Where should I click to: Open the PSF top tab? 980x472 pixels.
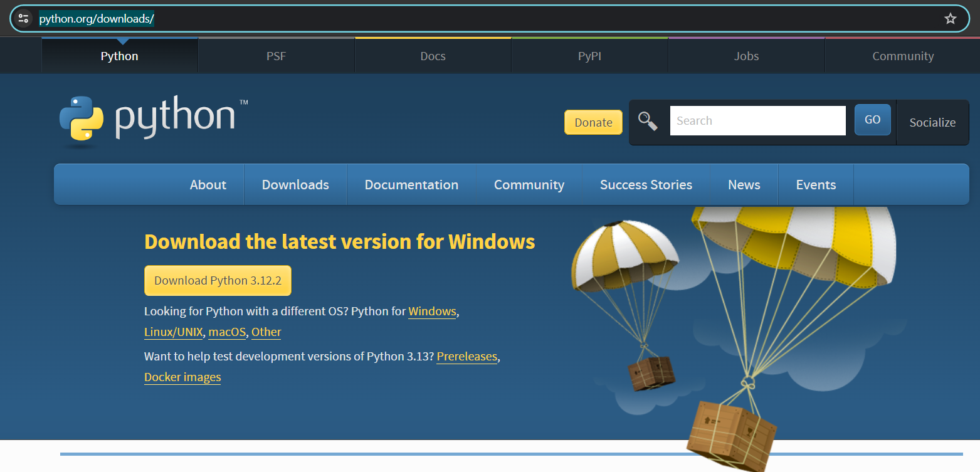pyautogui.click(x=277, y=56)
